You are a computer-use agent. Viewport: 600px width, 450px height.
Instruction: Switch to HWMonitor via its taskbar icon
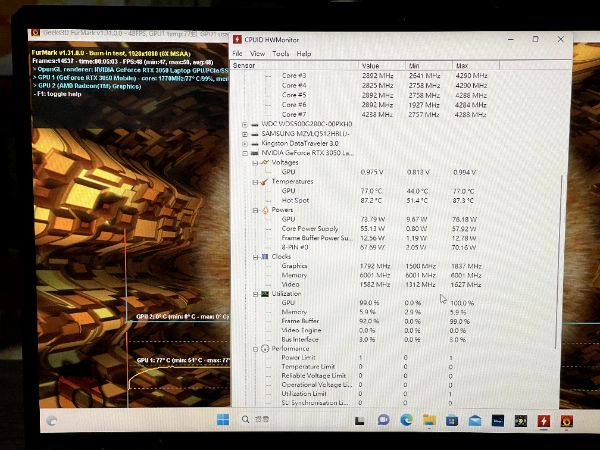(544, 421)
